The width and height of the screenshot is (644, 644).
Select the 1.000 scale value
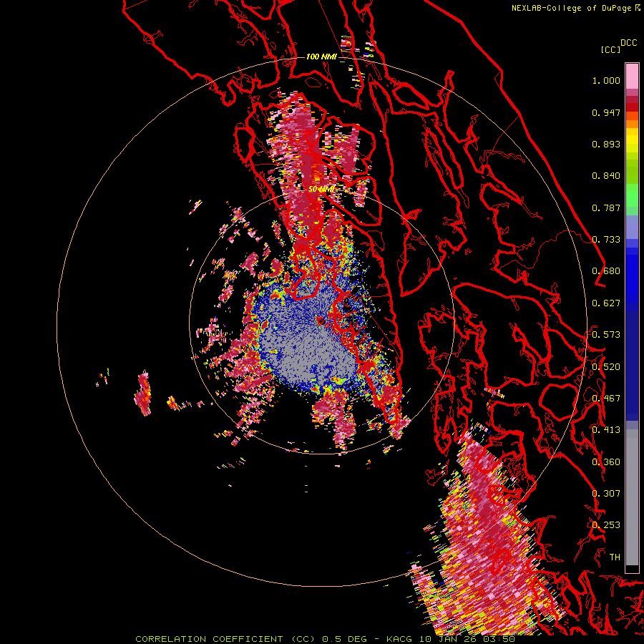point(606,80)
